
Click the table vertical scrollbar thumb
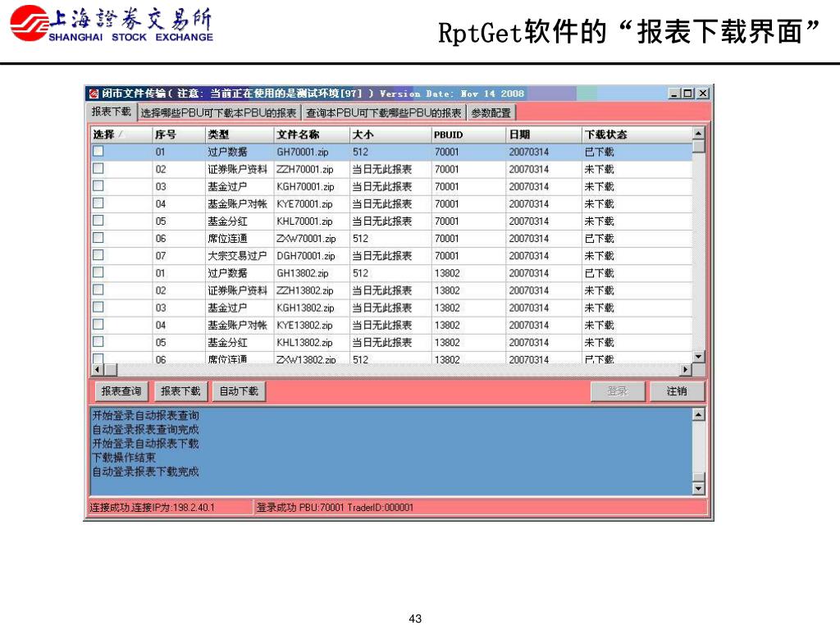coord(698,146)
